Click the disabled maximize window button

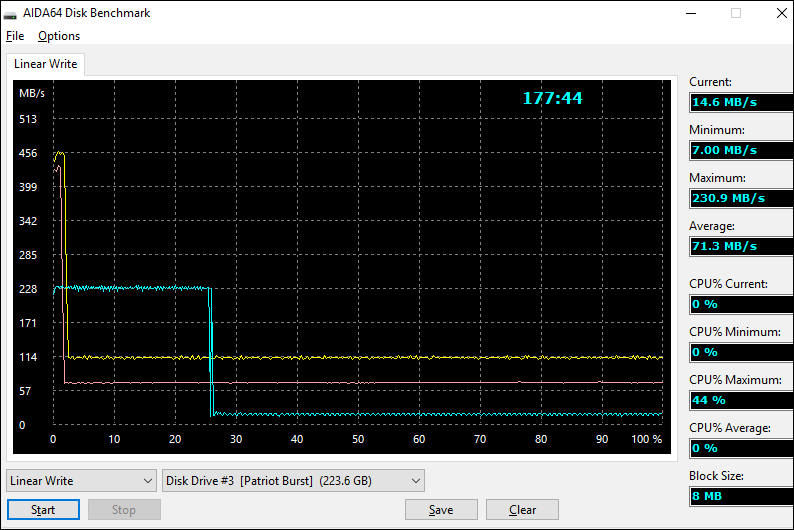736,13
